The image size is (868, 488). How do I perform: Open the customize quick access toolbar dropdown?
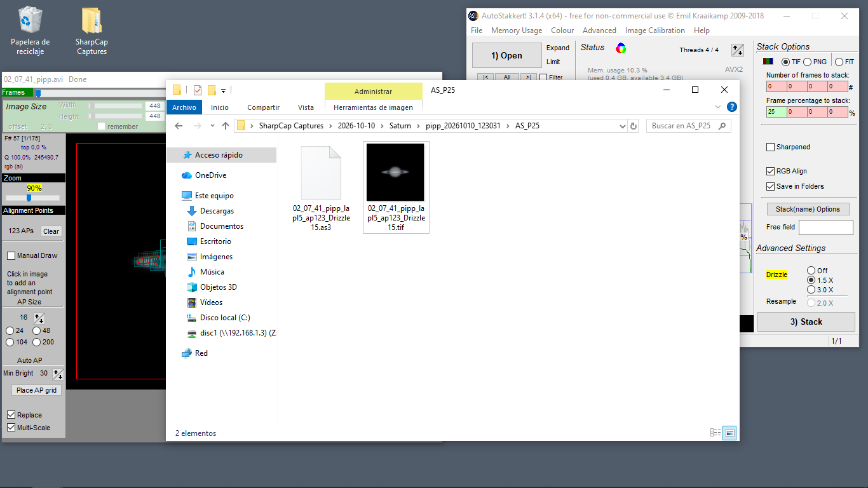pos(224,90)
